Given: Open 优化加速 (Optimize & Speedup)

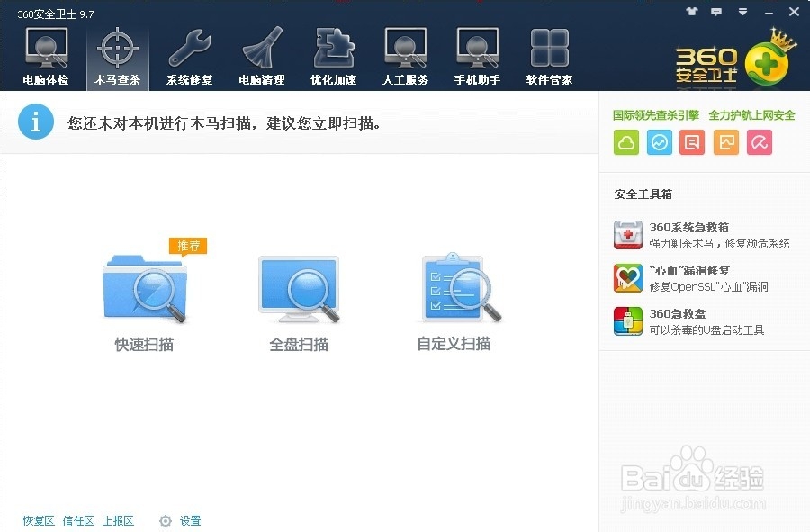Looking at the screenshot, I should (x=332, y=54).
